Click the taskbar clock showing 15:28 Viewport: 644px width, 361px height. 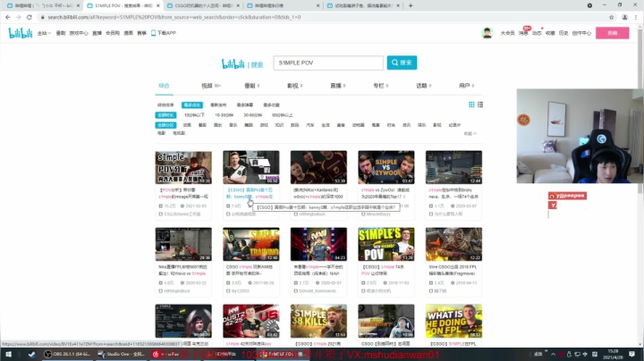[x=613, y=354]
